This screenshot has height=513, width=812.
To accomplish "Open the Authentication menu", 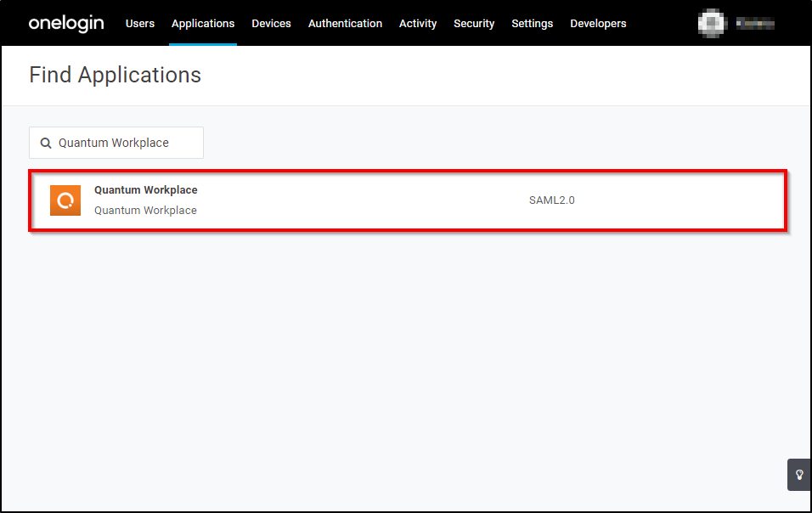I will (x=345, y=23).
